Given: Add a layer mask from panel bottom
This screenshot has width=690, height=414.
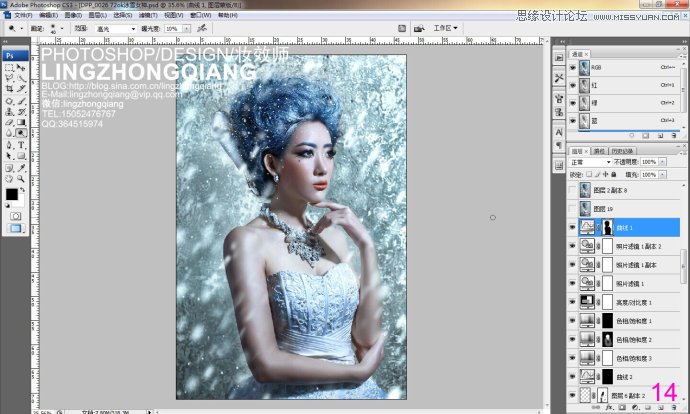Looking at the screenshot, I should 622,408.
